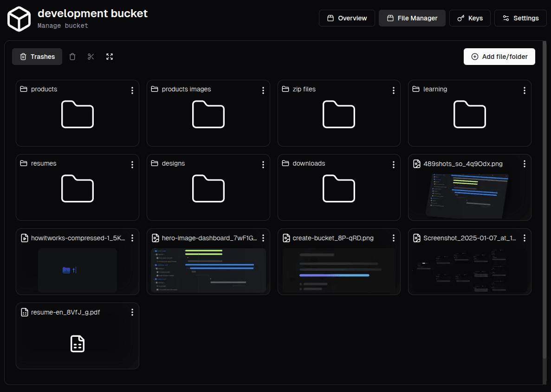Image resolution: width=551 pixels, height=392 pixels.
Task: Click the delete trash icon in toolbar
Action: (72, 57)
